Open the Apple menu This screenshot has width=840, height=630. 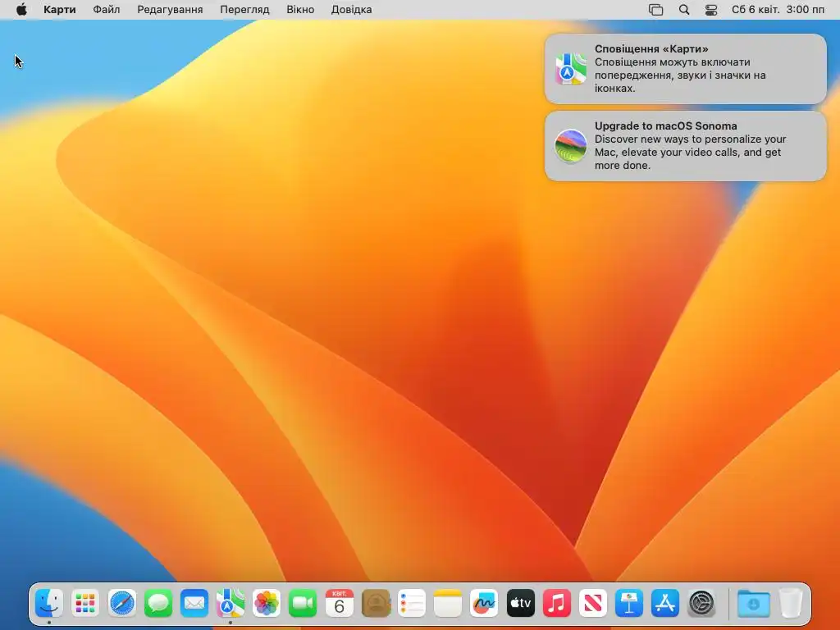(21, 10)
